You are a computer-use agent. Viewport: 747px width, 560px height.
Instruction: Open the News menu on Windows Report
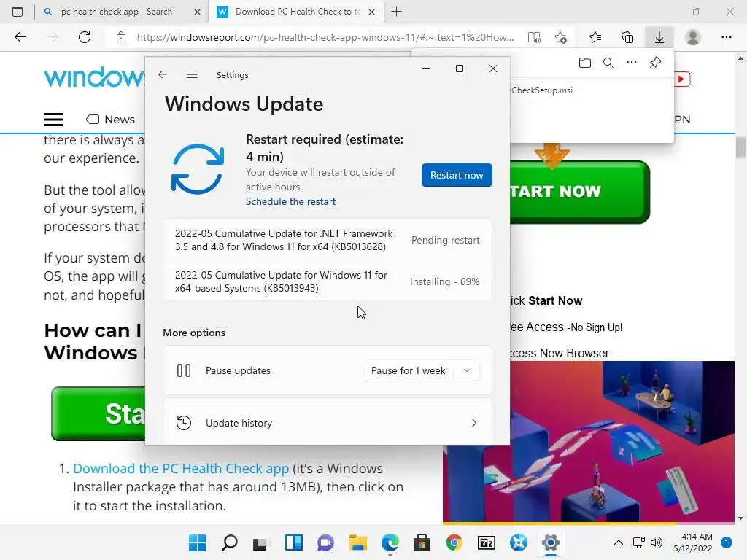111,120
